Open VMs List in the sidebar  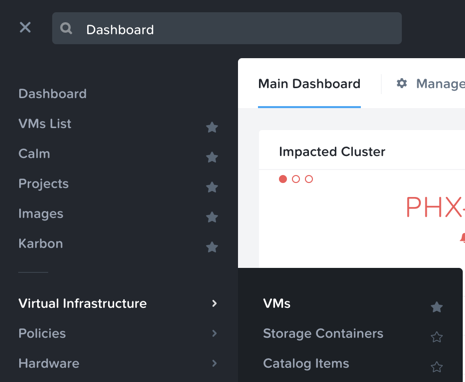pyautogui.click(x=45, y=124)
